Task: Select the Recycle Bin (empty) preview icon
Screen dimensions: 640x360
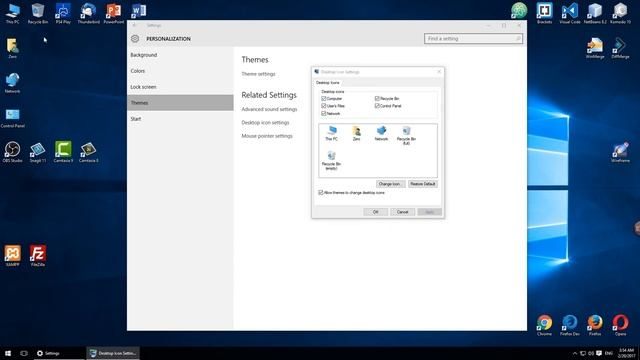Action: click(x=331, y=160)
